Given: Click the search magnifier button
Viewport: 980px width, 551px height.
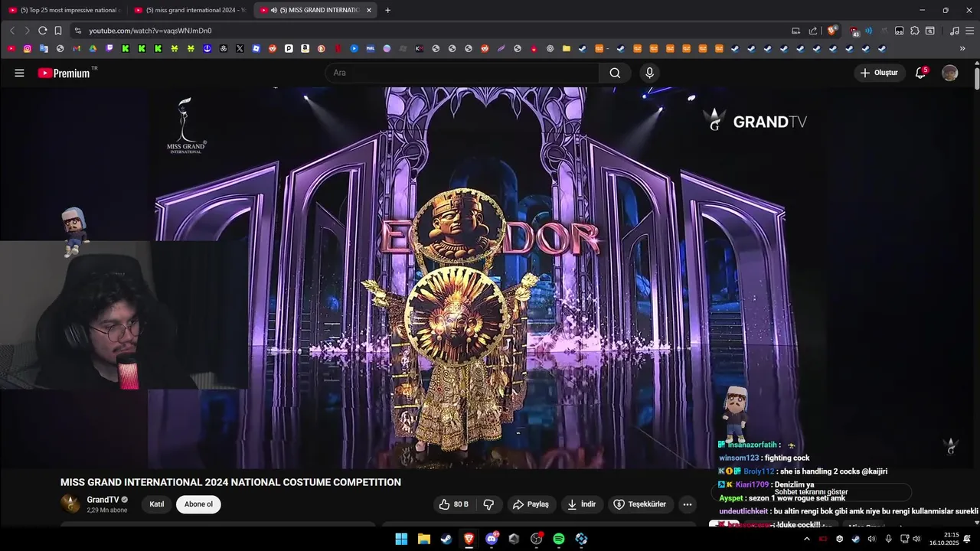Looking at the screenshot, I should pos(615,73).
